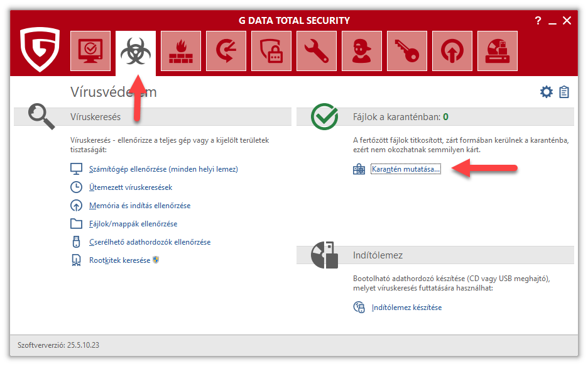This screenshot has height=366, width=588.
Task: Click the monitor icon for computer check
Action: click(77, 169)
